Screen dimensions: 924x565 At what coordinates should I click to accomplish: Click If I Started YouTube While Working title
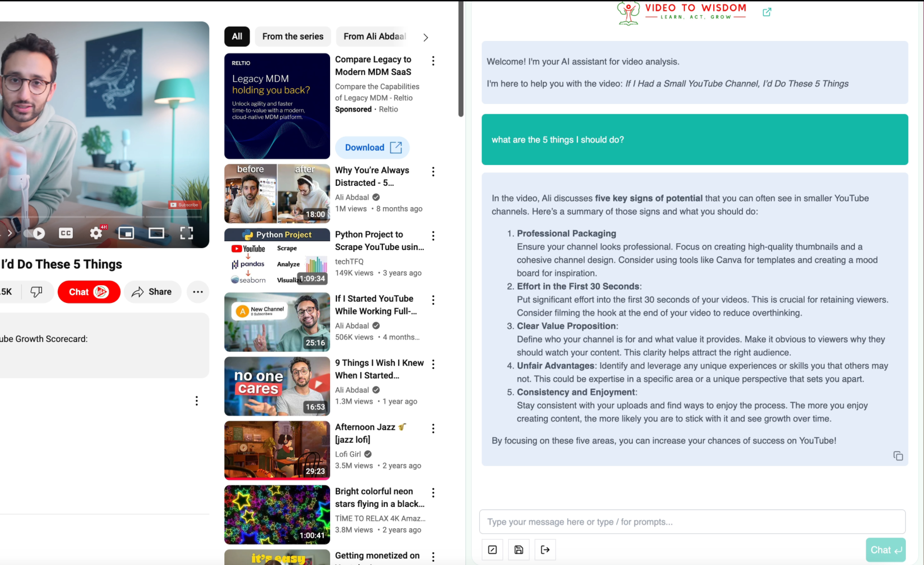pyautogui.click(x=376, y=305)
